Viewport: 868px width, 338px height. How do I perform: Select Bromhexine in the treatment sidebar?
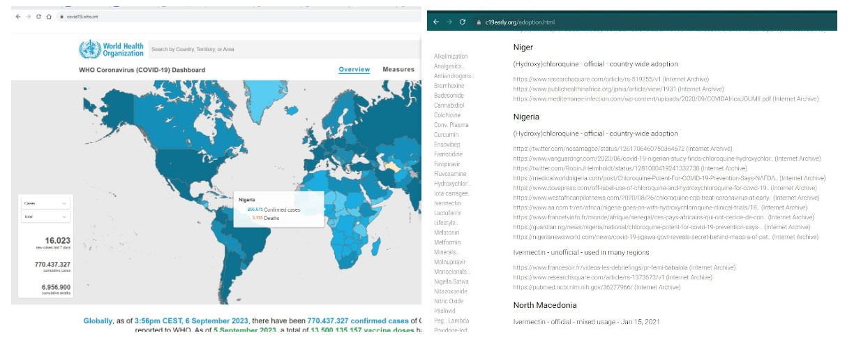(x=449, y=86)
